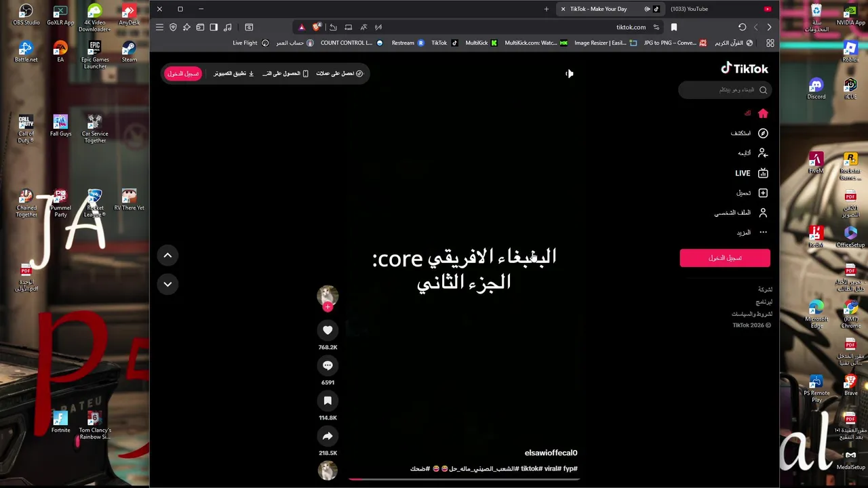Click the get coins (احصل على عملات) link
Viewport: 868px width, 488px height.
[x=340, y=73]
